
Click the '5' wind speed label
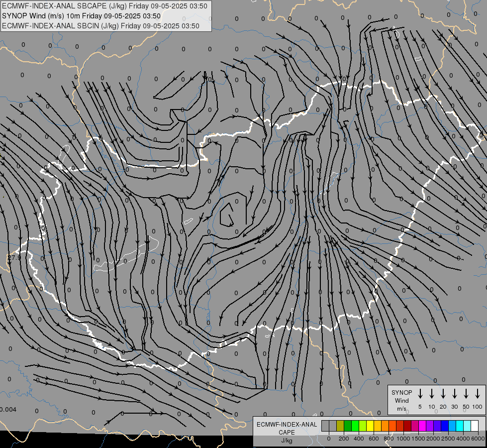[x=420, y=407]
